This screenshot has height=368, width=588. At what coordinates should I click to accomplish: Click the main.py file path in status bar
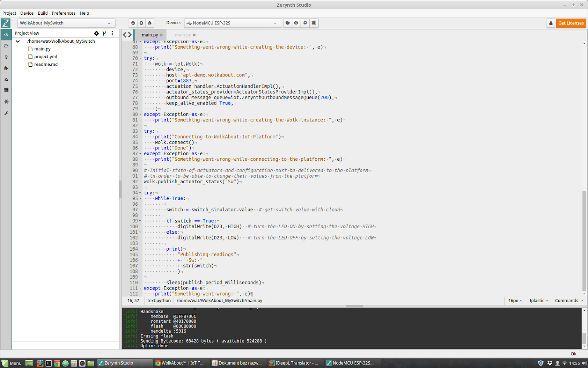pos(219,301)
